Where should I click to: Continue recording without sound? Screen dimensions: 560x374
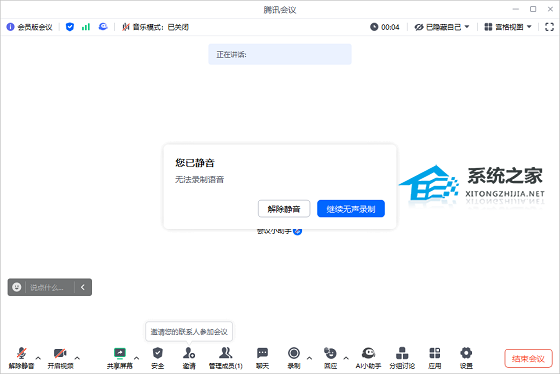point(351,209)
